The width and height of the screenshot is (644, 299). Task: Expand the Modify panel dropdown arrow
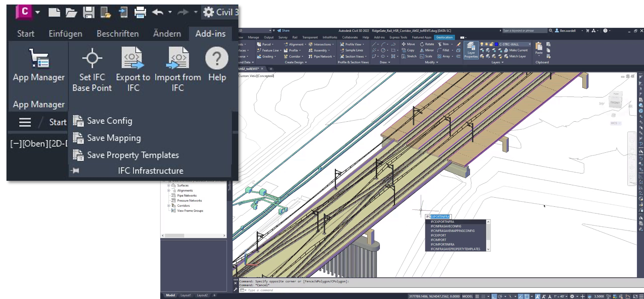click(437, 62)
